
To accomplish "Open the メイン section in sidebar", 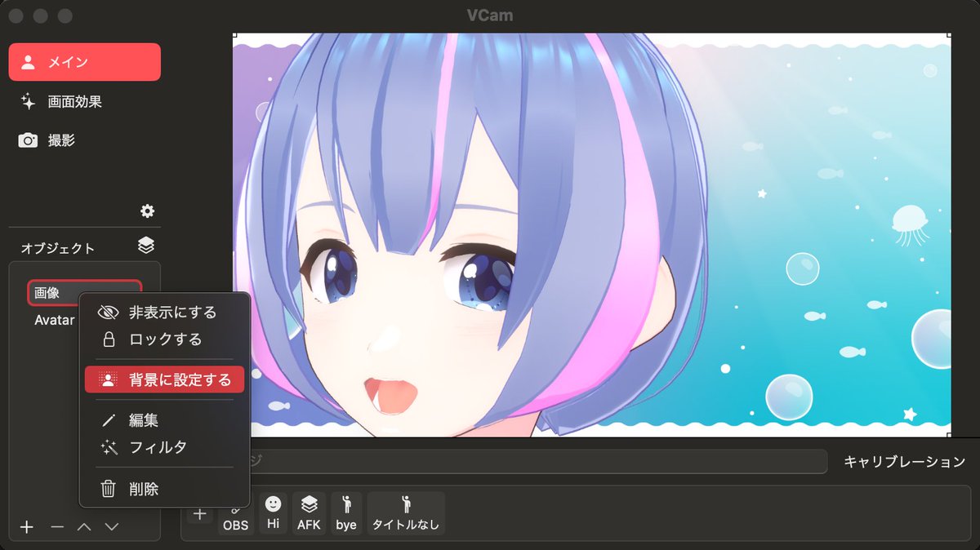I will point(85,62).
